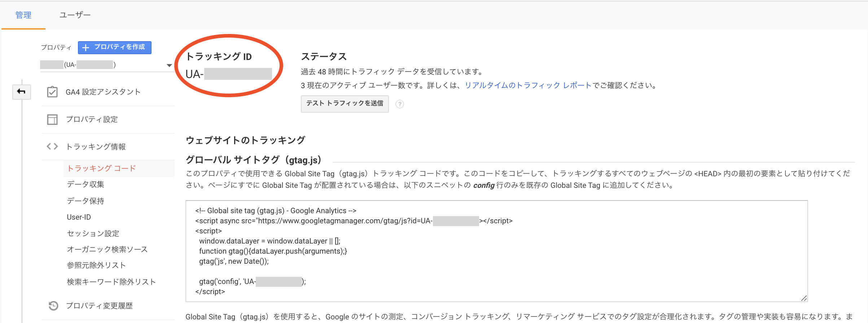Open 参照元除外リスト submenu item
The width and height of the screenshot is (868, 323).
96,265
